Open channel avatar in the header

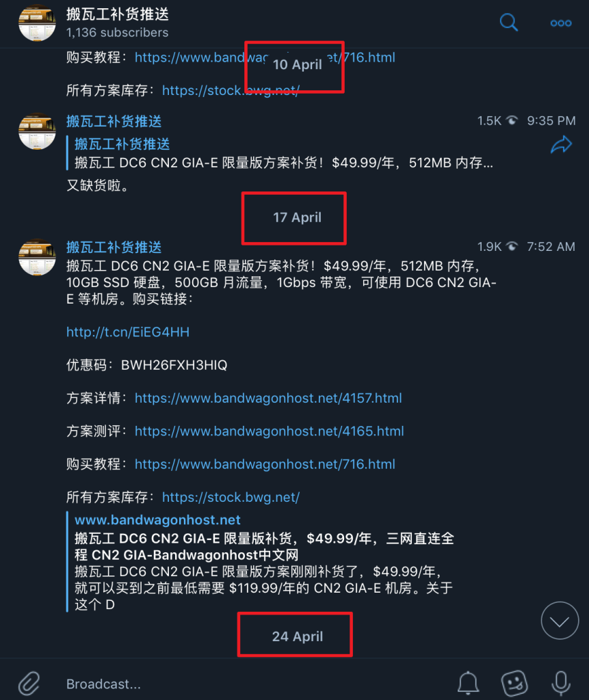coord(37,23)
